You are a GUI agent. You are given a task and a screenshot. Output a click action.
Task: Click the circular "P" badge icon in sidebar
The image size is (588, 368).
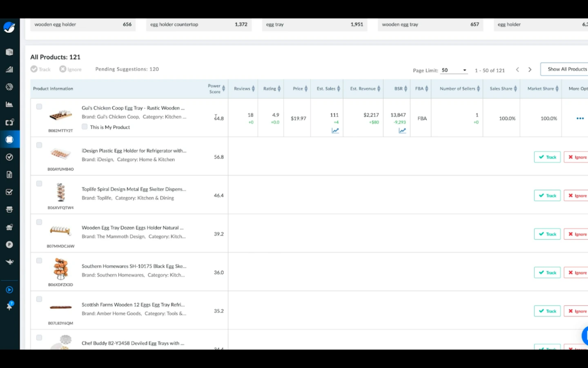(9, 244)
